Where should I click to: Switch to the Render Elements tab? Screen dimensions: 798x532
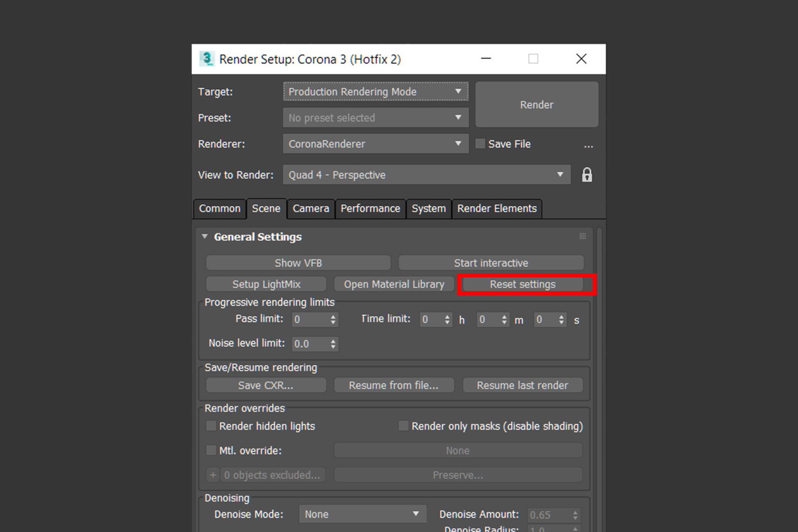click(497, 208)
